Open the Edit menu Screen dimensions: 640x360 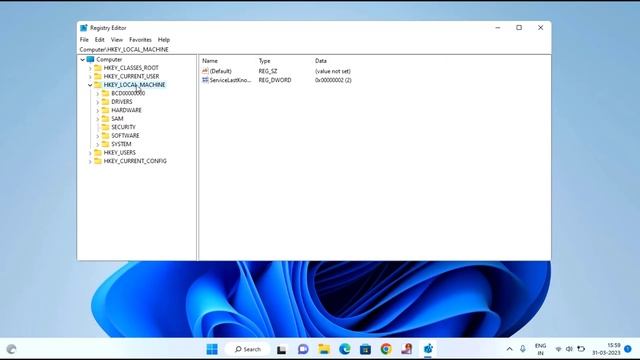(x=100, y=40)
